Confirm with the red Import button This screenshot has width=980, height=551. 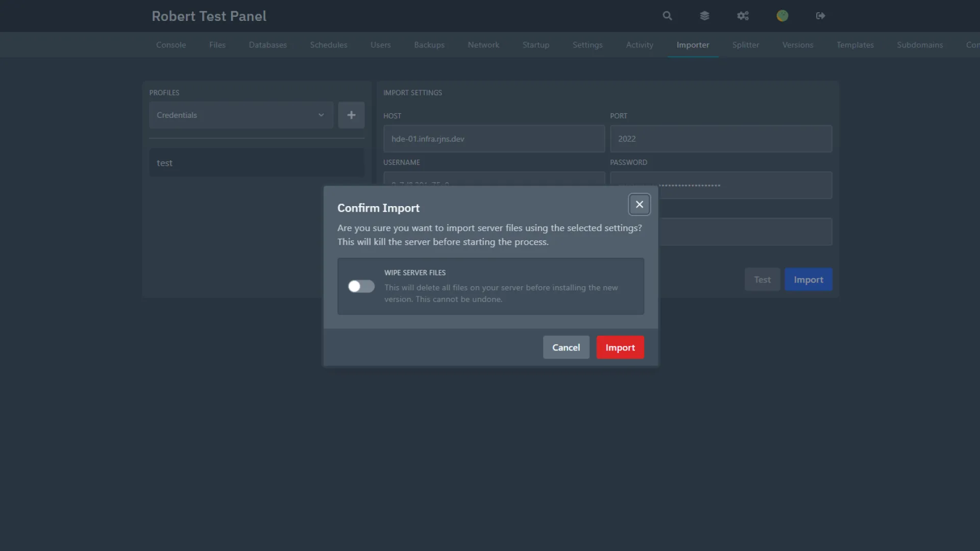620,347
